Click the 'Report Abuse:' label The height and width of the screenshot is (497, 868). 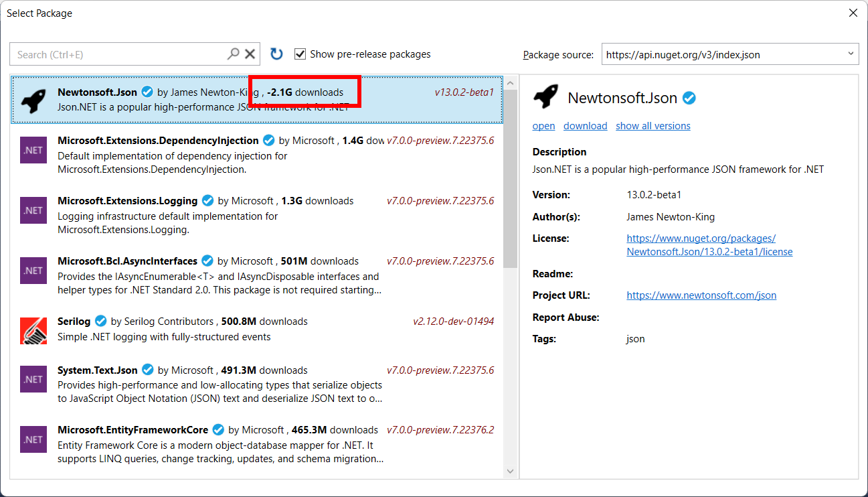point(566,317)
